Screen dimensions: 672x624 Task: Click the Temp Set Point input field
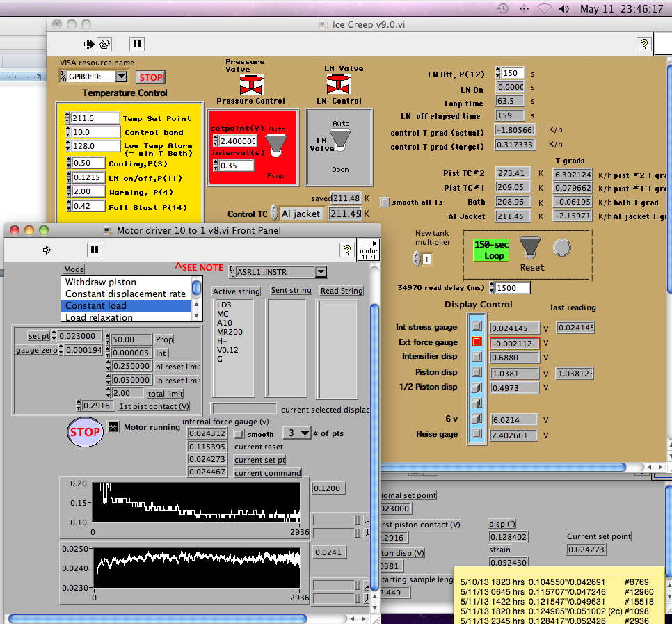tap(95, 118)
